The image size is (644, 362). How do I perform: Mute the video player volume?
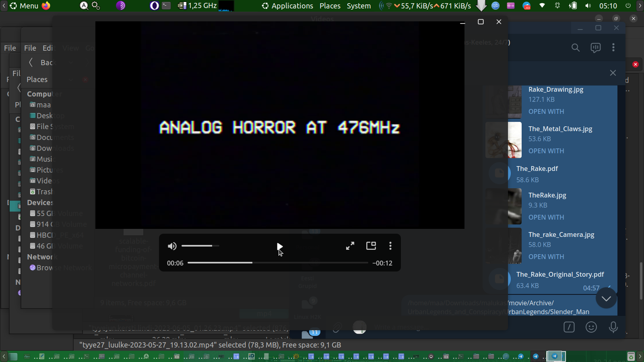coord(172,246)
